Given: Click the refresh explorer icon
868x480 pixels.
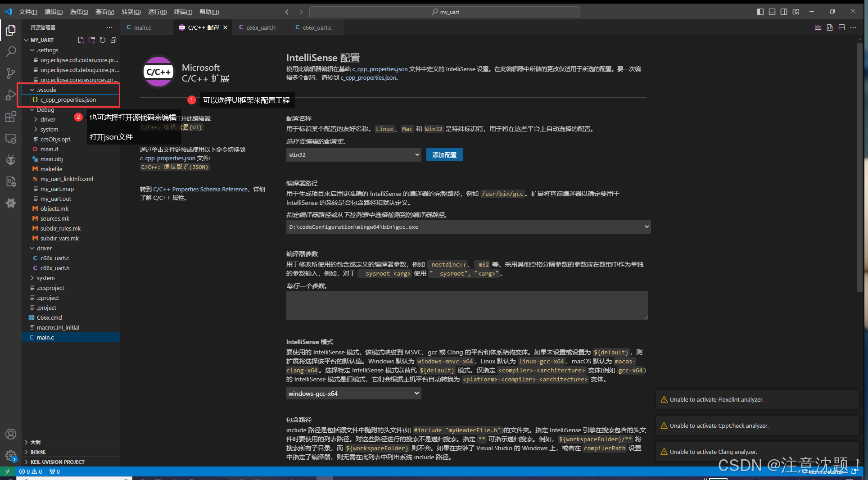Looking at the screenshot, I should pyautogui.click(x=103, y=40).
